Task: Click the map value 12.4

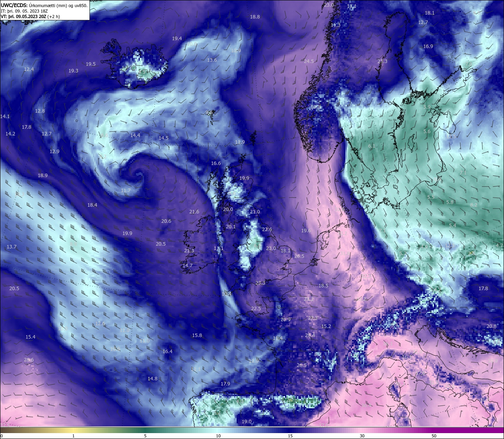Action: pyautogui.click(x=29, y=69)
